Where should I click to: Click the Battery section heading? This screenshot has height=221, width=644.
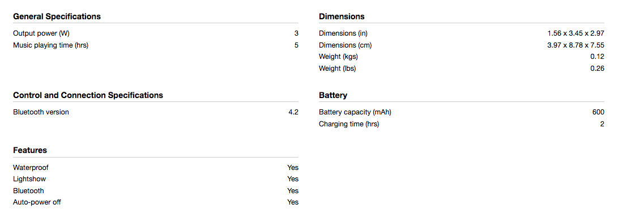coord(332,95)
